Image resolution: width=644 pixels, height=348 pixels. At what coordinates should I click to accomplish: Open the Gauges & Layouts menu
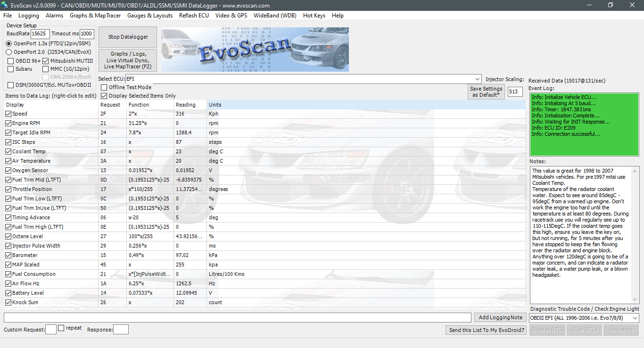(x=150, y=16)
